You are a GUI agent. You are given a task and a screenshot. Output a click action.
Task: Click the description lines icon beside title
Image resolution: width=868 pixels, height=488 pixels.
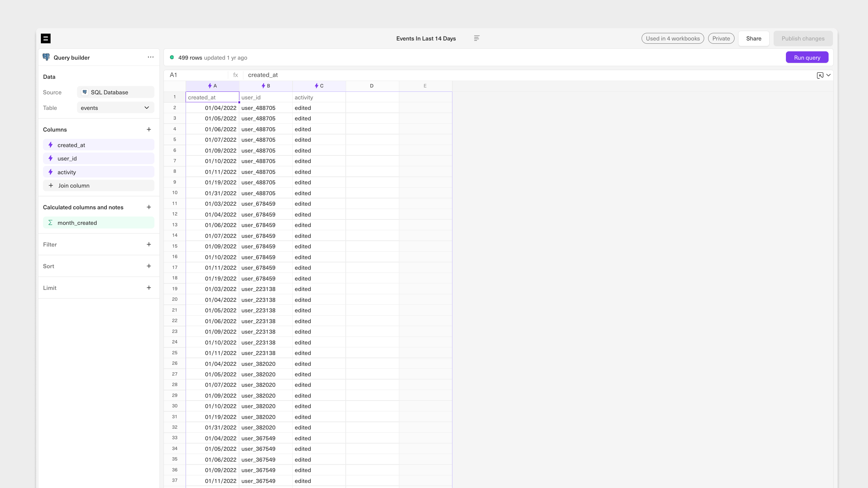pos(477,38)
